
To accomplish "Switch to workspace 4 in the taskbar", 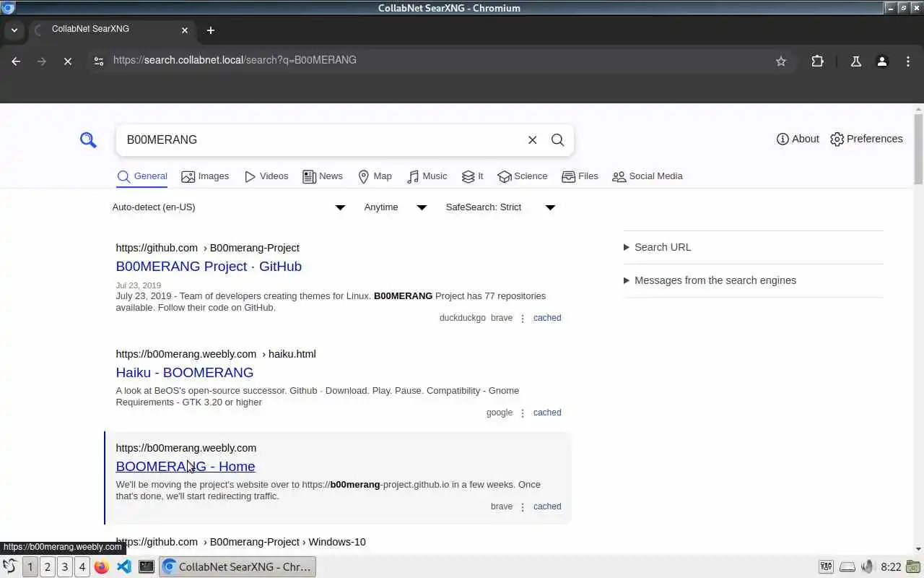I will [82, 567].
